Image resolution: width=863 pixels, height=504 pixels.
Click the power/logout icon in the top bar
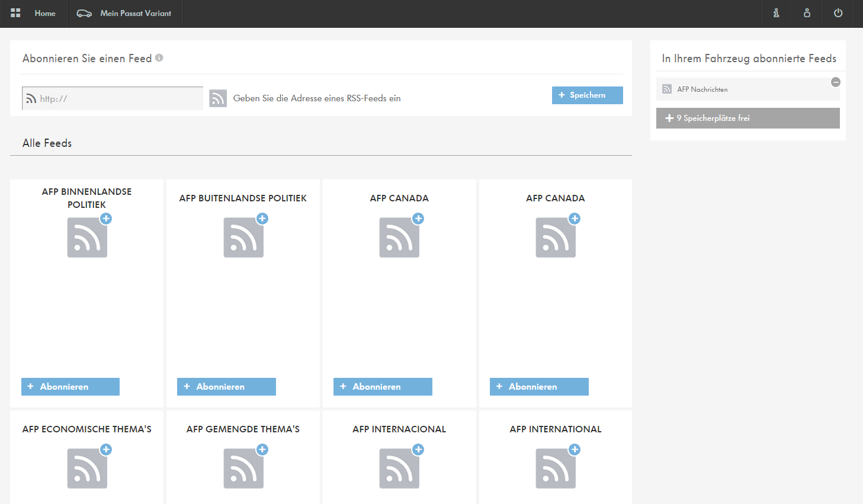point(837,14)
